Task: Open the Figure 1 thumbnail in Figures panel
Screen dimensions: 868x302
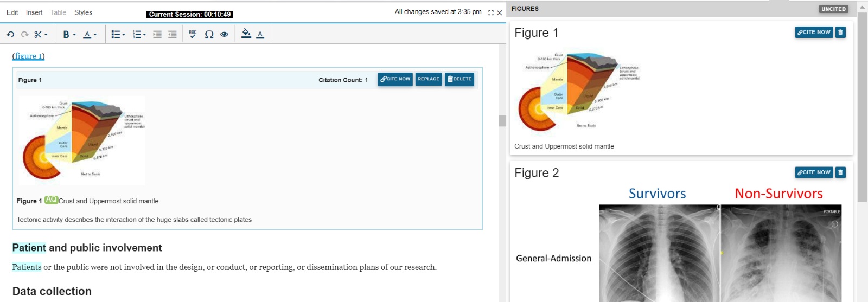Action: [579, 91]
